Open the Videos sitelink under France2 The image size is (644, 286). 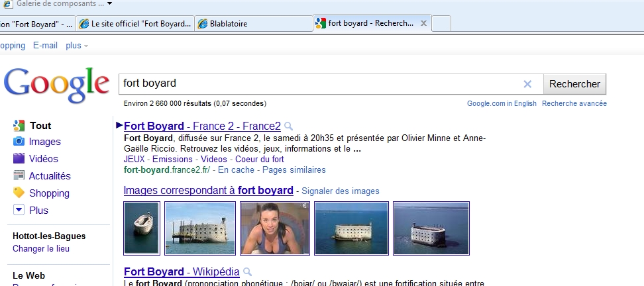pos(213,159)
